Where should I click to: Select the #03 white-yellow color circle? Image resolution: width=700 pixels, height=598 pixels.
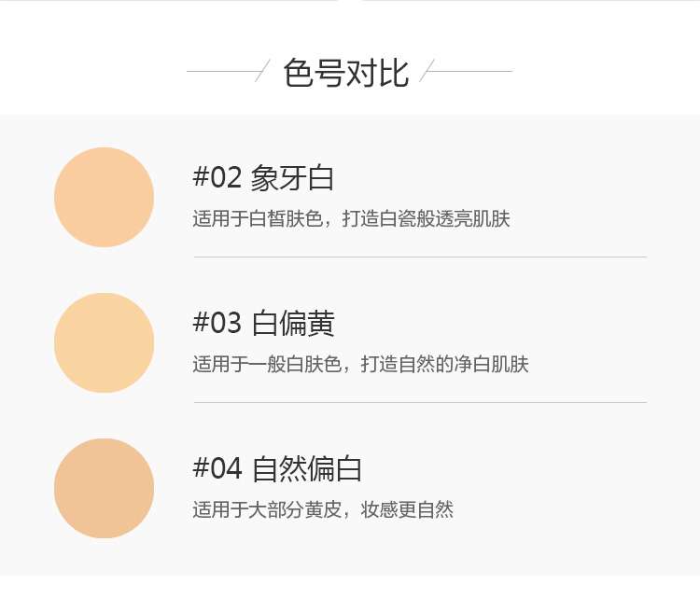point(104,342)
